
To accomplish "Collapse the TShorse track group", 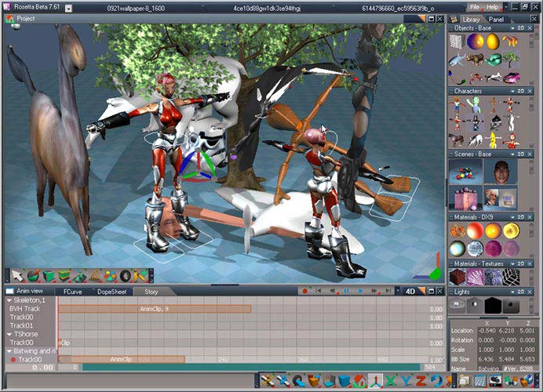I will coord(9,334).
